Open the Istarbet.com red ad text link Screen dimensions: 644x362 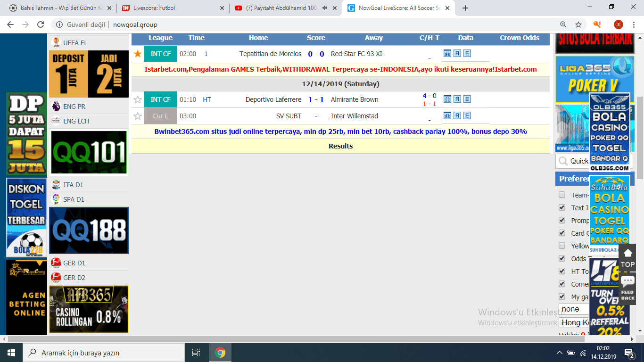click(x=340, y=69)
